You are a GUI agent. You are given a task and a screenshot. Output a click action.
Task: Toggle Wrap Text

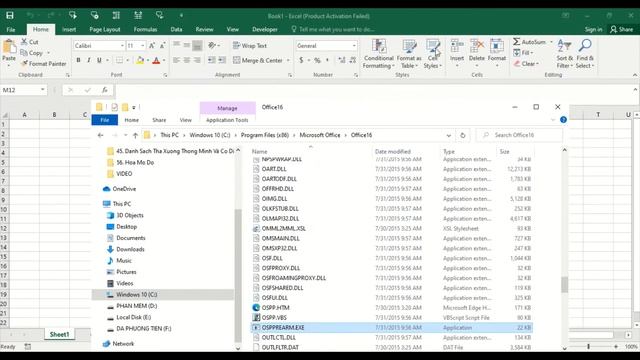coord(250,46)
